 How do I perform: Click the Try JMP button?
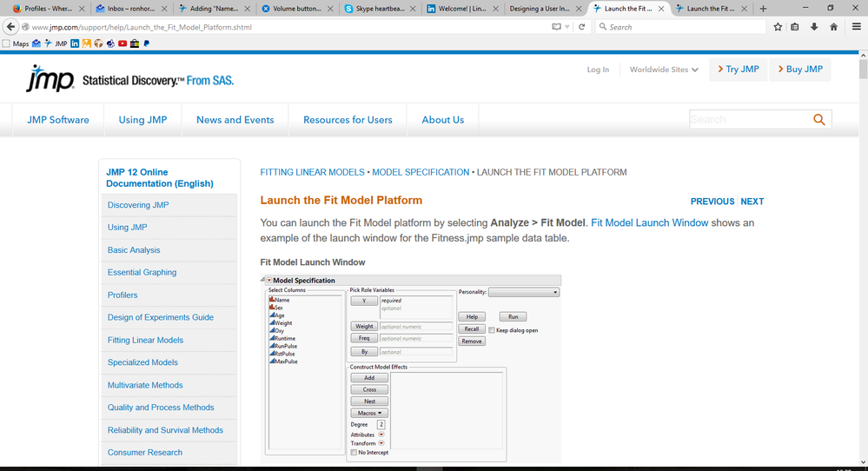pyautogui.click(x=739, y=70)
